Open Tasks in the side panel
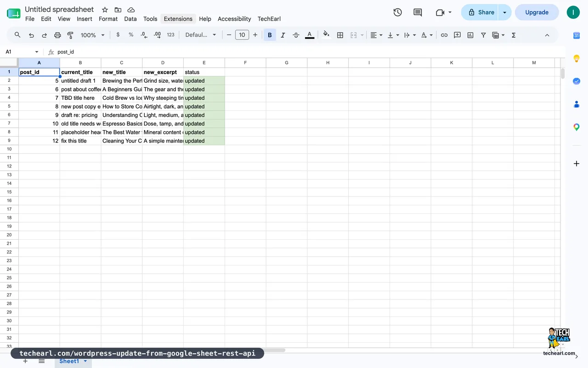 (577, 81)
